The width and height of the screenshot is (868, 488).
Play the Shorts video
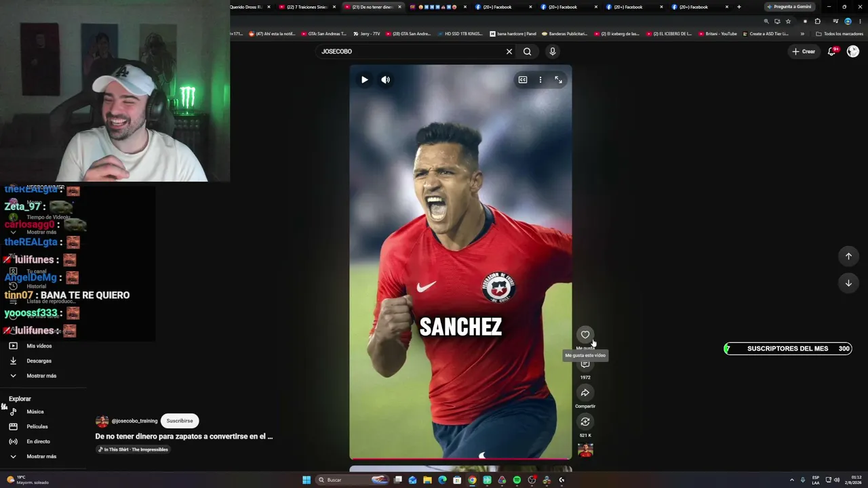coord(365,80)
